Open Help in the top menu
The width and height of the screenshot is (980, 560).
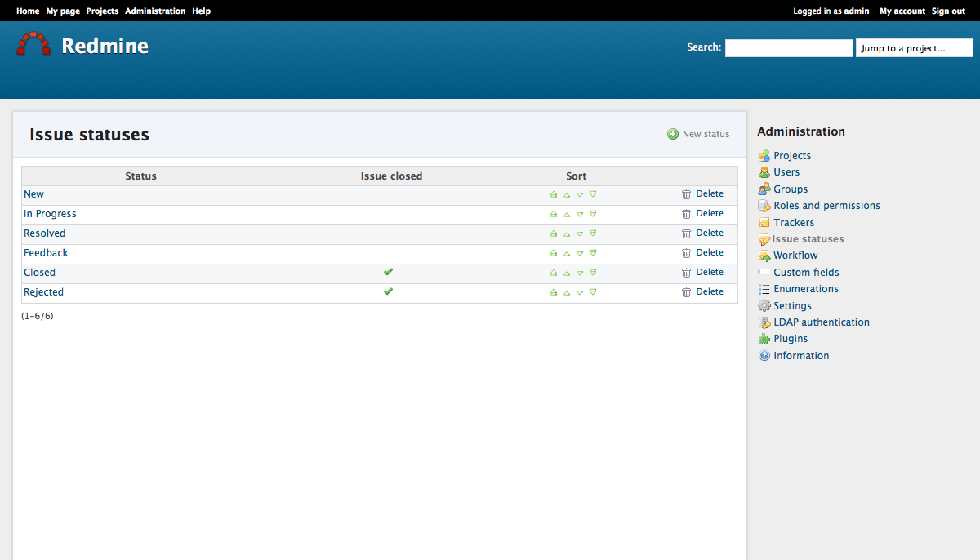pos(201,11)
